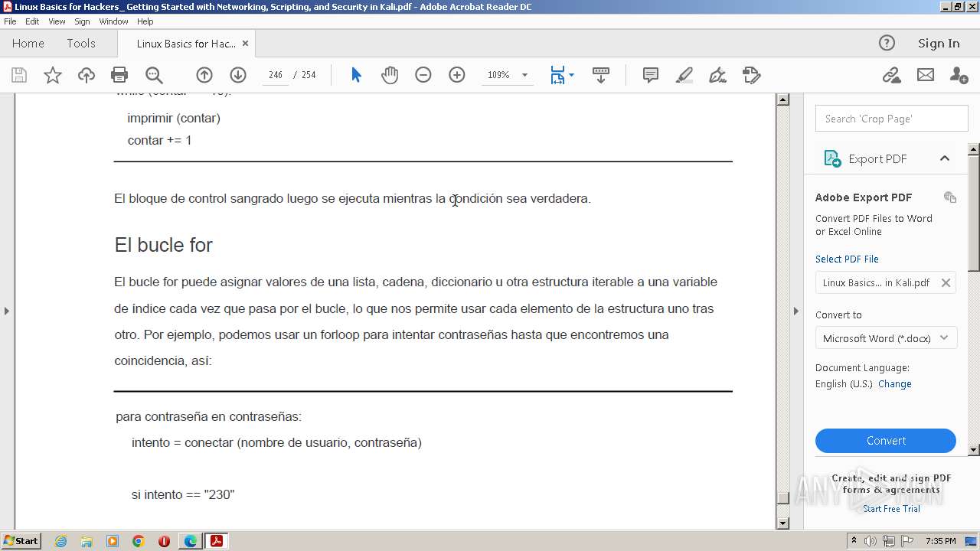Collapse the right tools pane arrow
Image resolution: width=980 pixels, height=551 pixels.
tap(795, 311)
